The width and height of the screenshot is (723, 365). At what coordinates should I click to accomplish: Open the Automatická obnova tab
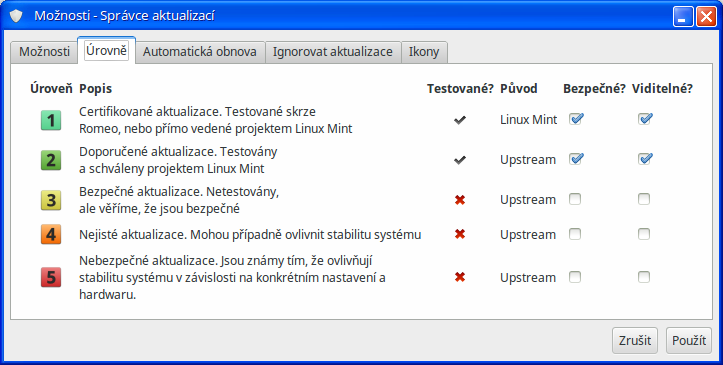tap(200, 52)
